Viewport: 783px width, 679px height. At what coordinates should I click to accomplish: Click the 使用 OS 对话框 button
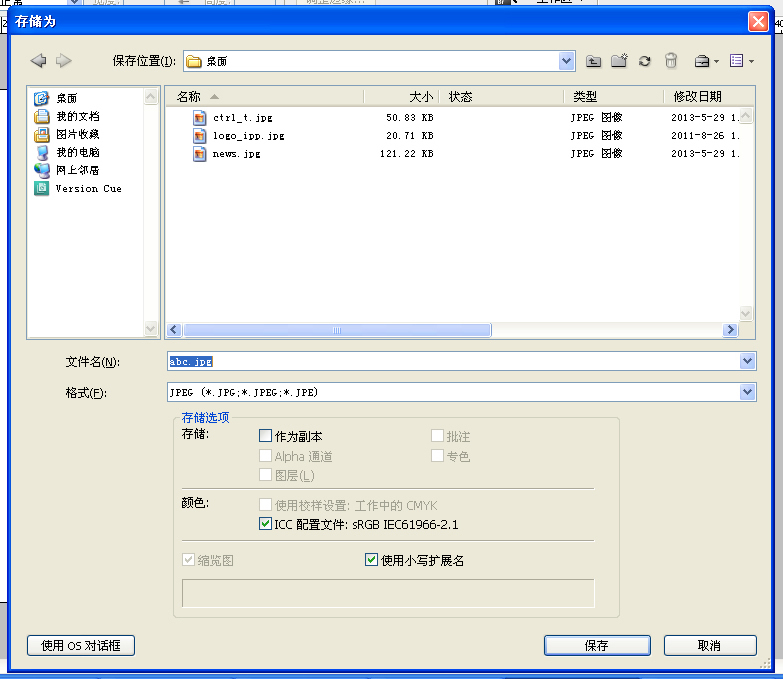pyautogui.click(x=81, y=646)
